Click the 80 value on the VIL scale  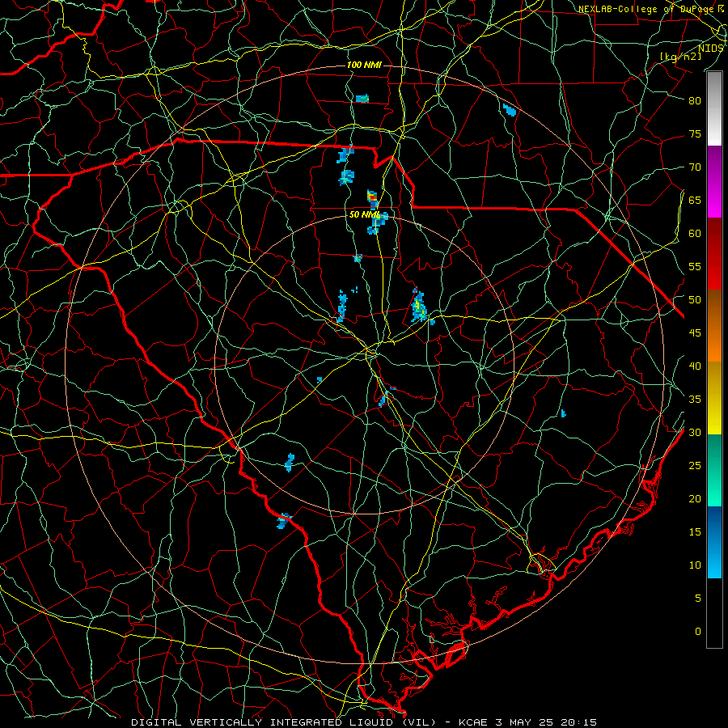[695, 101]
